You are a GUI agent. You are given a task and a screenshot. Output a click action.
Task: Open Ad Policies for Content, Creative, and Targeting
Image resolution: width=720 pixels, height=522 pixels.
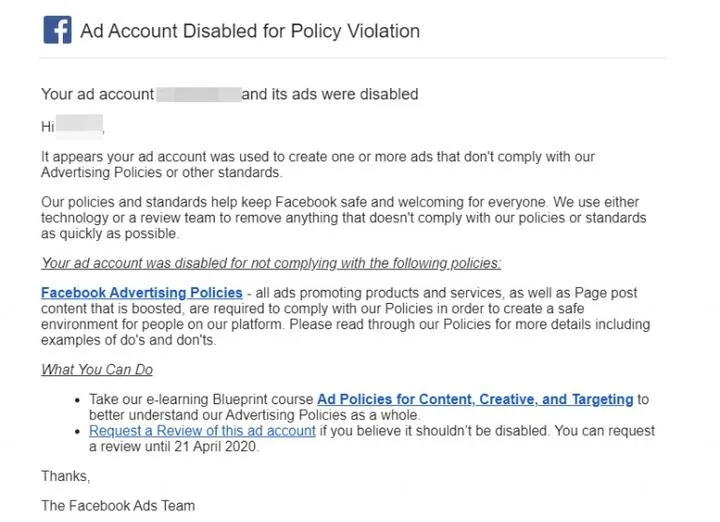[x=475, y=399]
